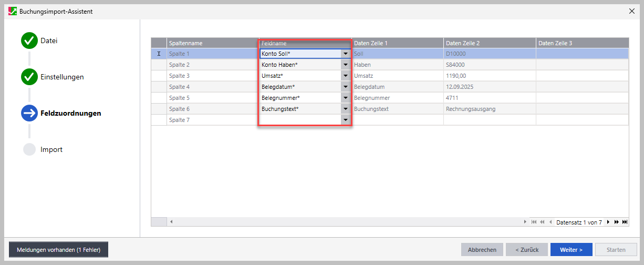644x265 pixels.
Task: Expand the Belegdatum dropdown arrow
Action: 345,87
